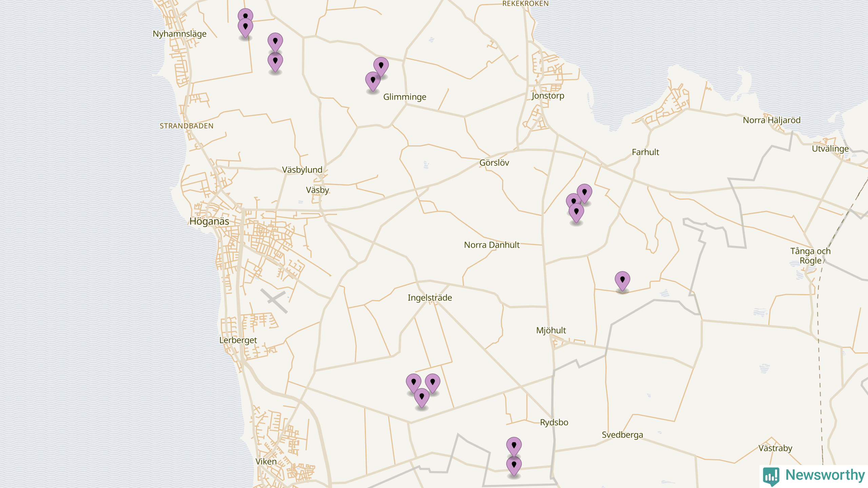Click the Glimminge place label

coord(405,97)
